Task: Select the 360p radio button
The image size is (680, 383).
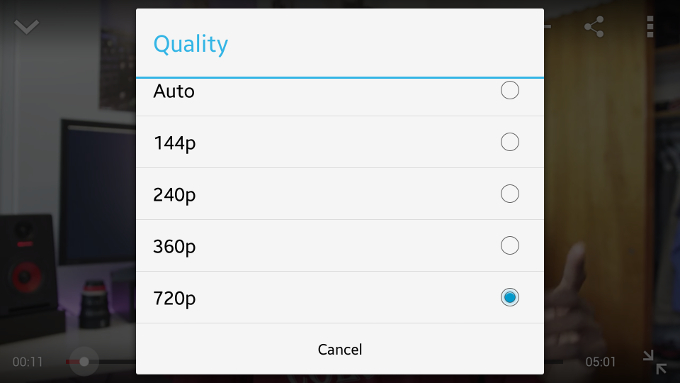Action: [510, 246]
